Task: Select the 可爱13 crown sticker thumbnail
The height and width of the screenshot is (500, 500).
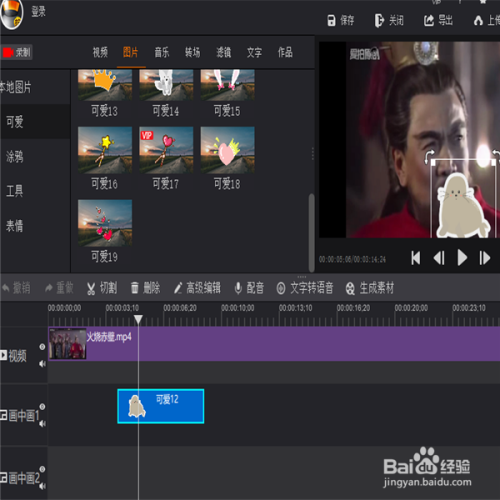Action: [105, 85]
